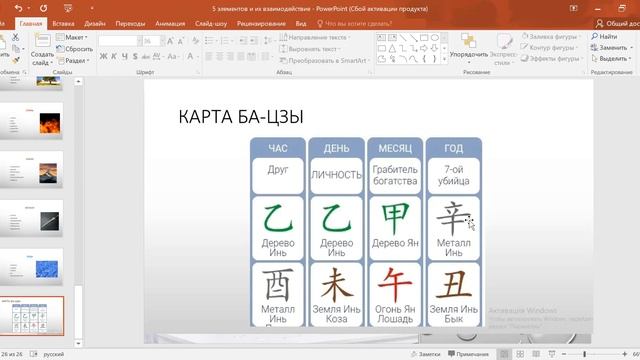The image size is (640, 360).
Task: Open Заметки notes pane
Action: (x=426, y=354)
